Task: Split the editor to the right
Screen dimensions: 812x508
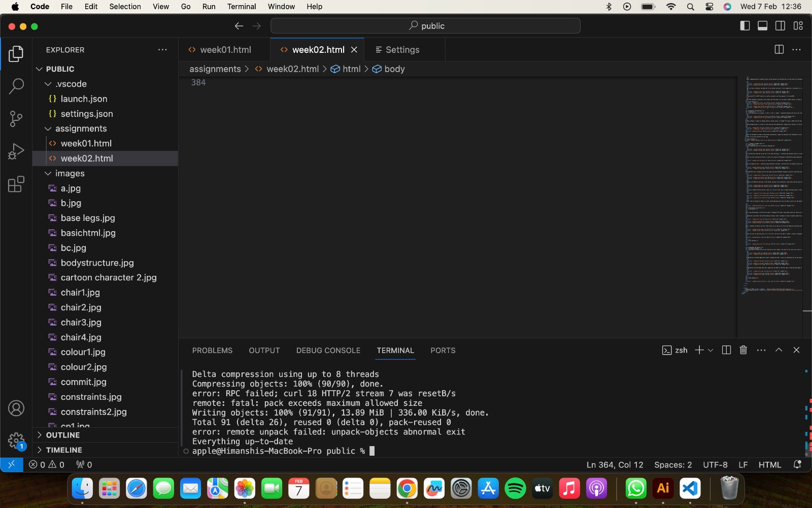Action: (779, 49)
